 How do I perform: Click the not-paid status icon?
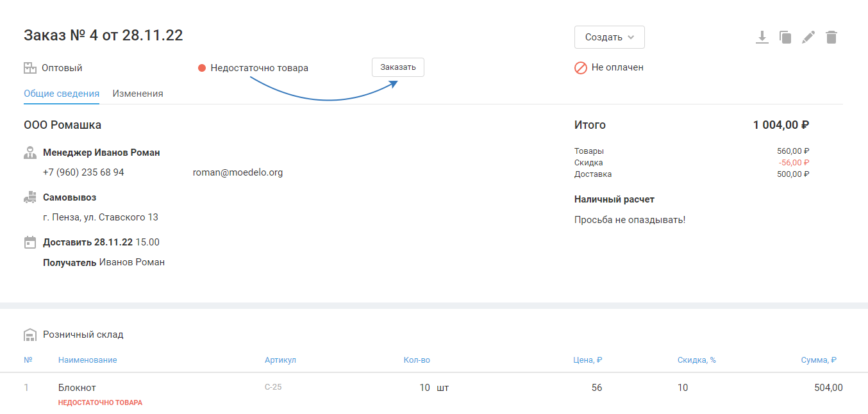581,67
